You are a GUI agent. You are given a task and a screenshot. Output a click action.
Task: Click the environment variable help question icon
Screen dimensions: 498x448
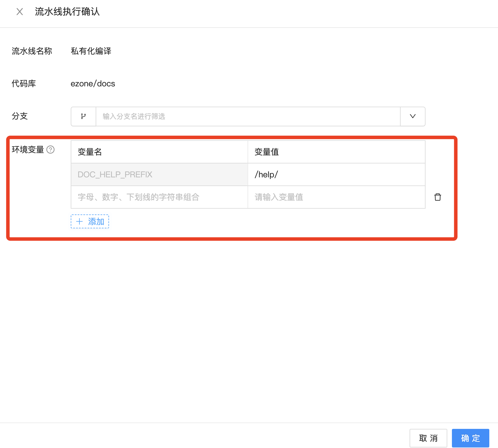point(50,150)
